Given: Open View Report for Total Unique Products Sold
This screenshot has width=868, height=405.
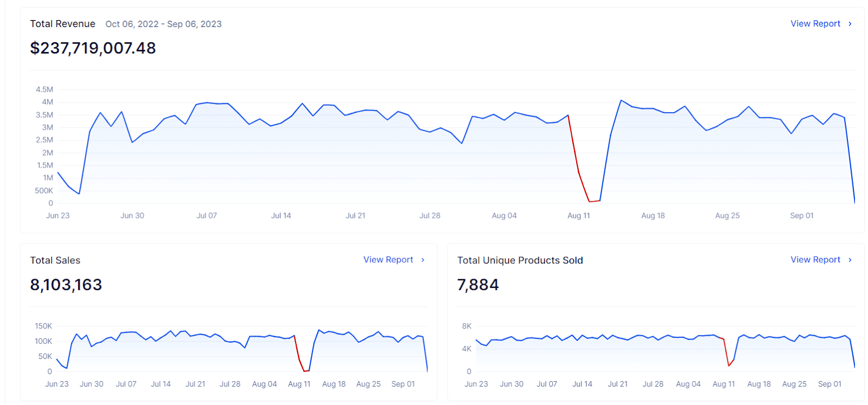Looking at the screenshot, I should tap(815, 260).
